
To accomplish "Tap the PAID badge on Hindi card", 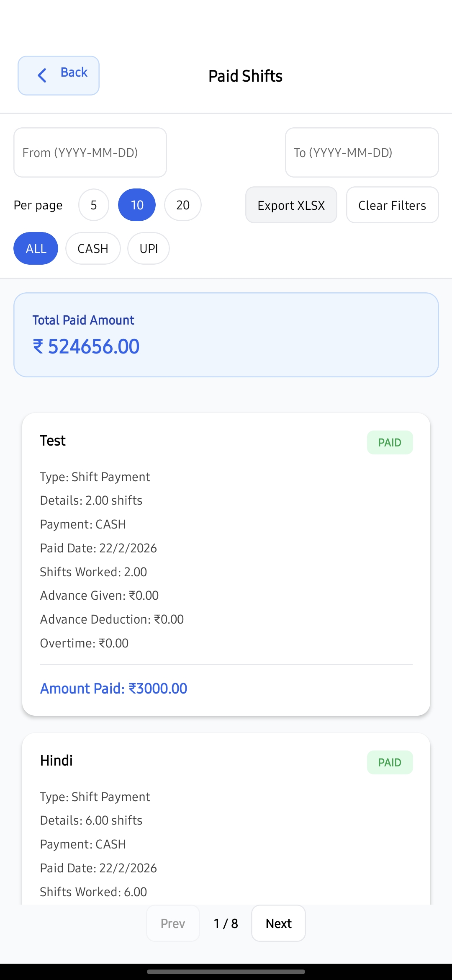I will (x=390, y=762).
